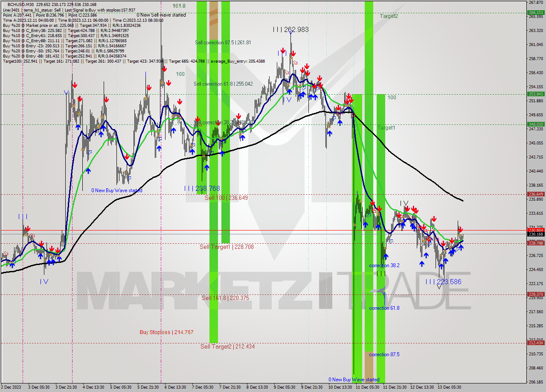Click 'Sell Target1 | 228.708' label
The image size is (546, 392).
(x=227, y=247)
